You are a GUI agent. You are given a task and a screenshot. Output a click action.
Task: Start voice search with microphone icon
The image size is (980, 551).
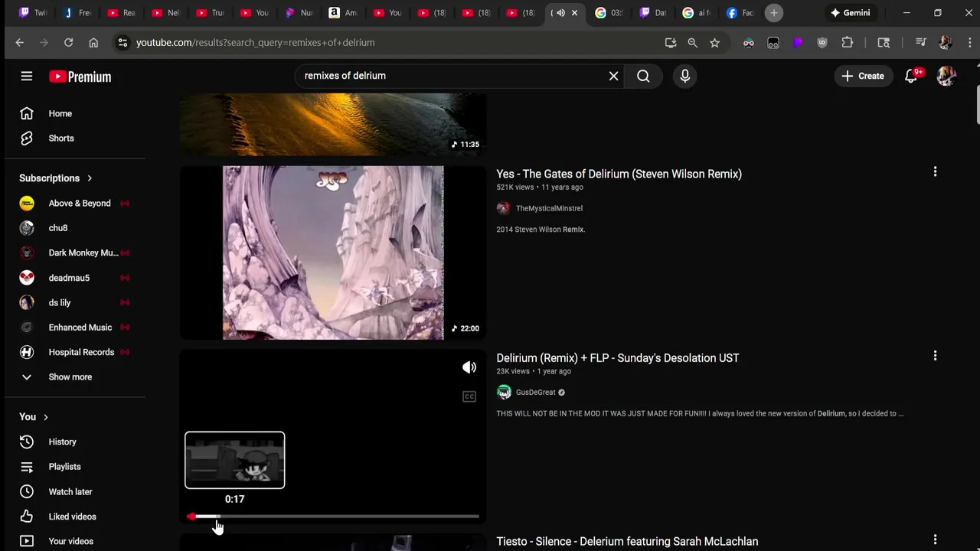(x=684, y=76)
